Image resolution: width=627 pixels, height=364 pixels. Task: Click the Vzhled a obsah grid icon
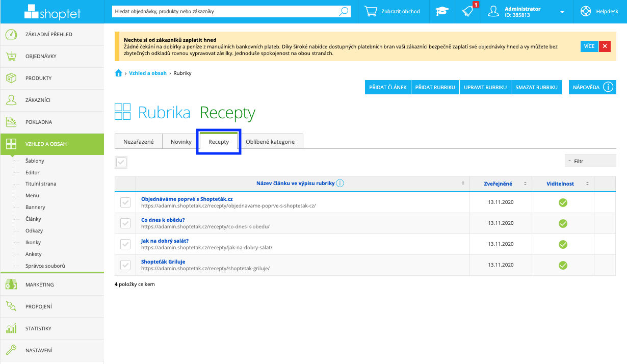point(11,144)
